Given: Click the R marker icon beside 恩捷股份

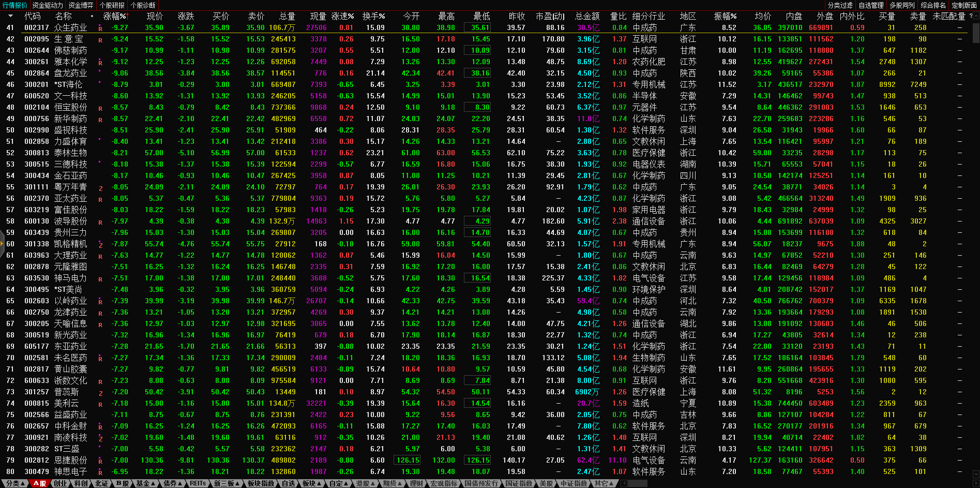Looking at the screenshot, I should pyautogui.click(x=100, y=461).
